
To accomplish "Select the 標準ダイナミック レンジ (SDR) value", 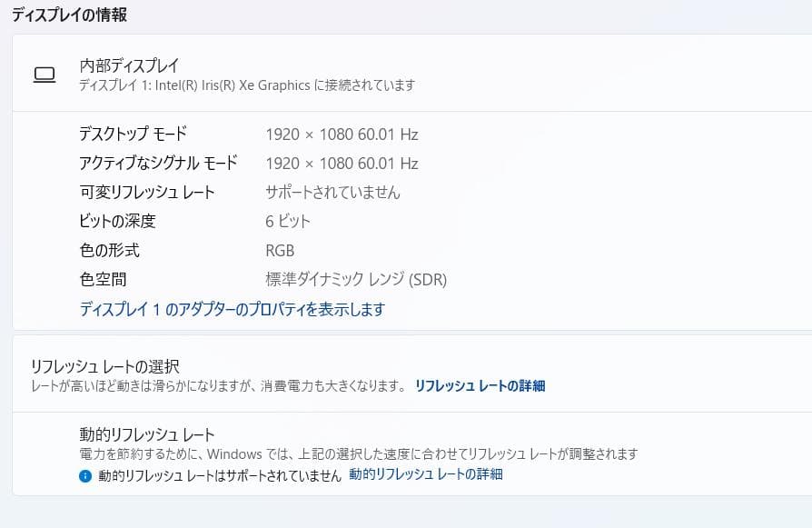I will click(x=354, y=279).
